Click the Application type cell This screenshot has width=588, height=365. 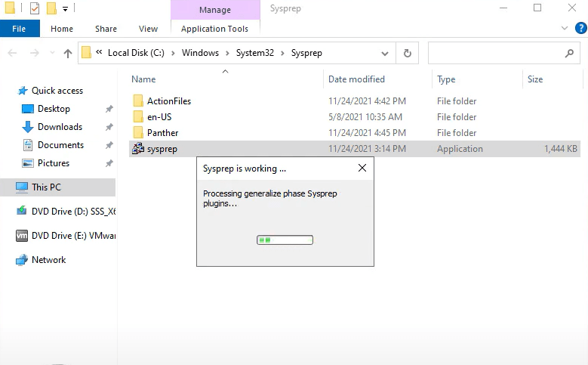460,149
